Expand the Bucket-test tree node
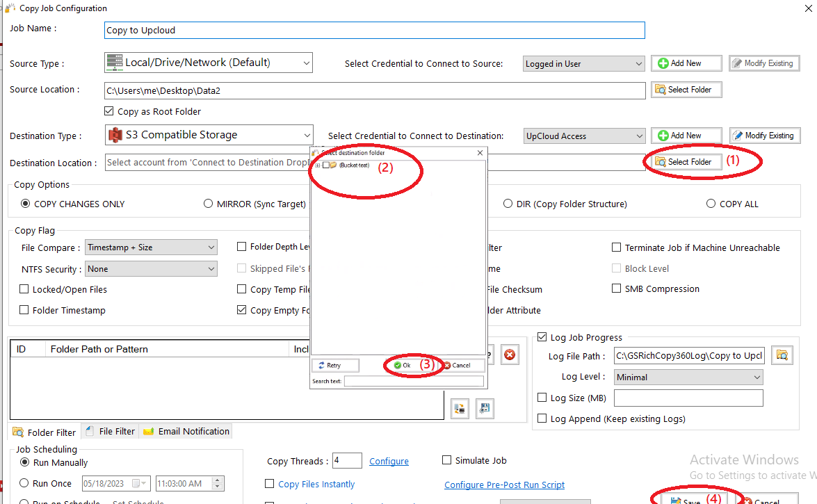The height and width of the screenshot is (504, 817). pyautogui.click(x=317, y=165)
